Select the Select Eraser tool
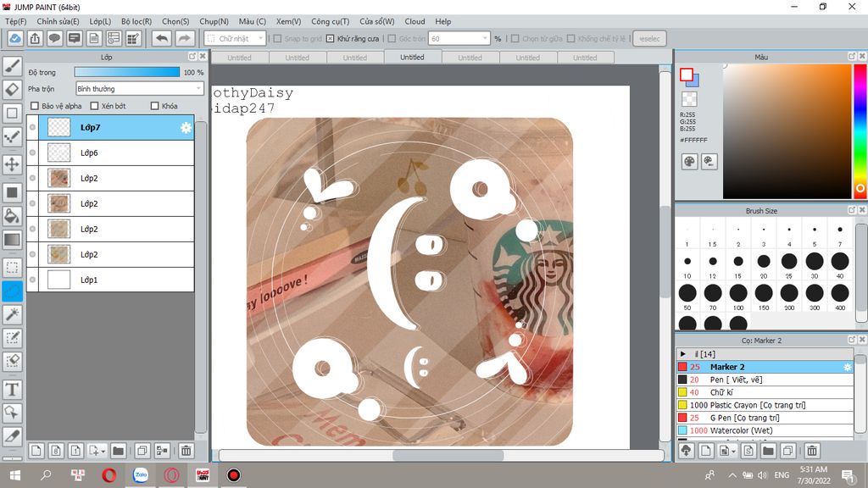Screen dimensions: 868x488 (x=12, y=361)
